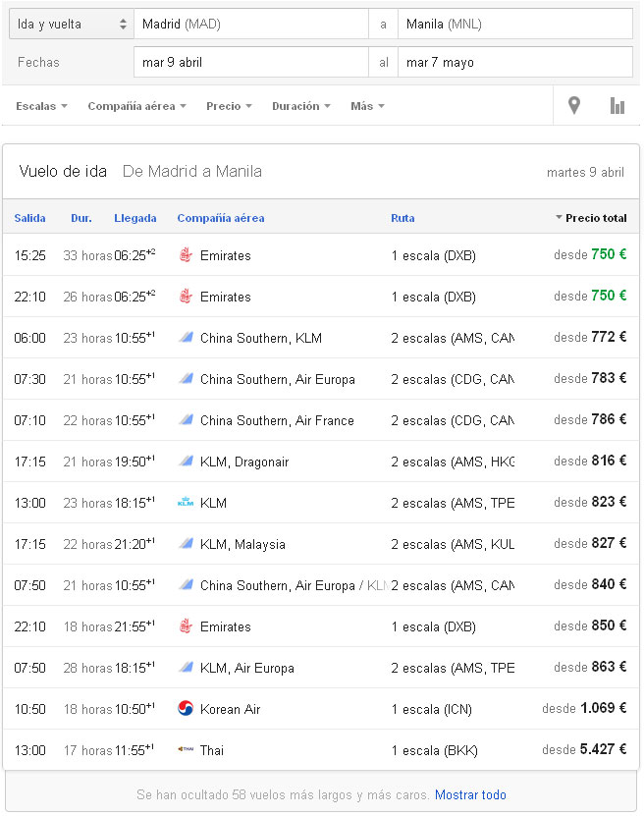The image size is (644, 816).
Task: Expand the Compañía aérea filter dropdown
Action: point(136,106)
